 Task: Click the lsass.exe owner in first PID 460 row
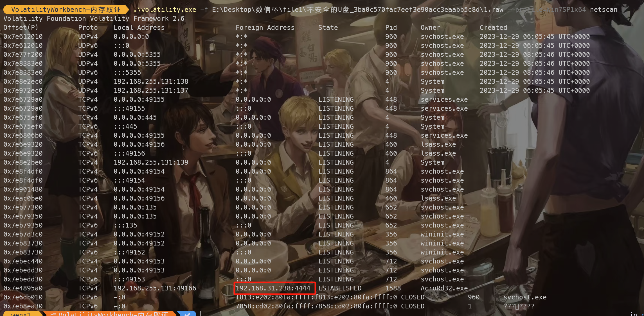(438, 144)
